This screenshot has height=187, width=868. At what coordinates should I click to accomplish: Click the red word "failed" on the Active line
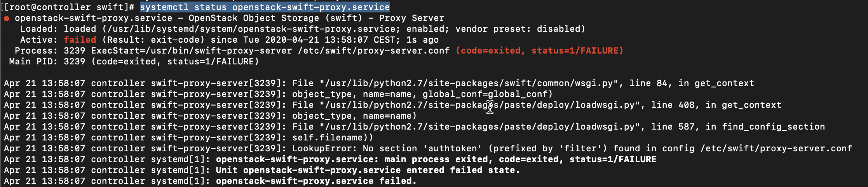[80, 40]
